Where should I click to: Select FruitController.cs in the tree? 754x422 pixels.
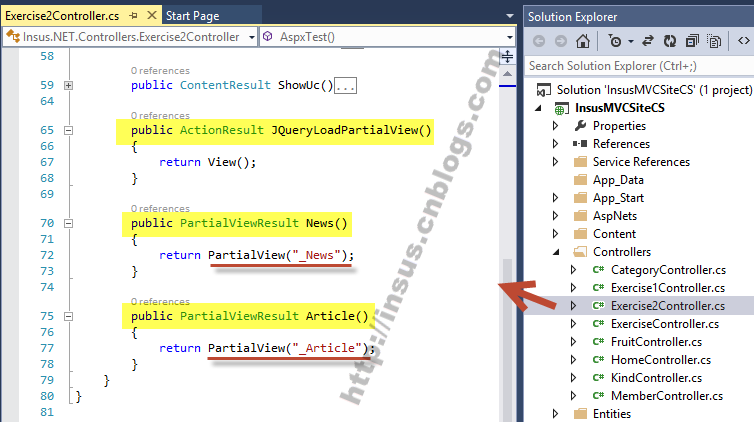click(x=656, y=342)
